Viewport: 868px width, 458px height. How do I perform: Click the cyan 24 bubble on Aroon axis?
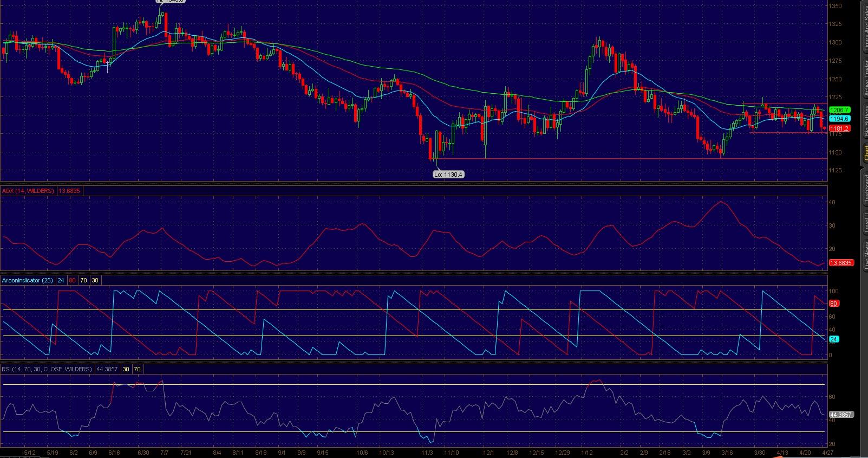point(834,339)
